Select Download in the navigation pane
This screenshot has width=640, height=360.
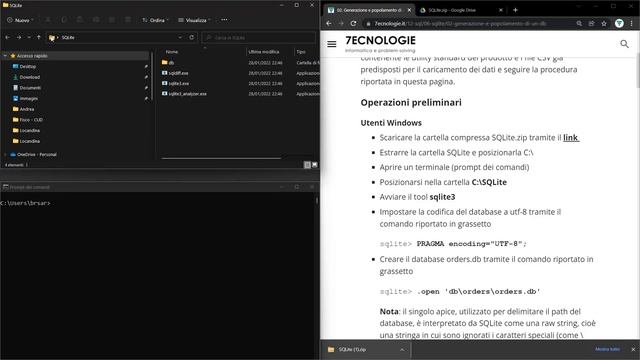click(x=29, y=77)
